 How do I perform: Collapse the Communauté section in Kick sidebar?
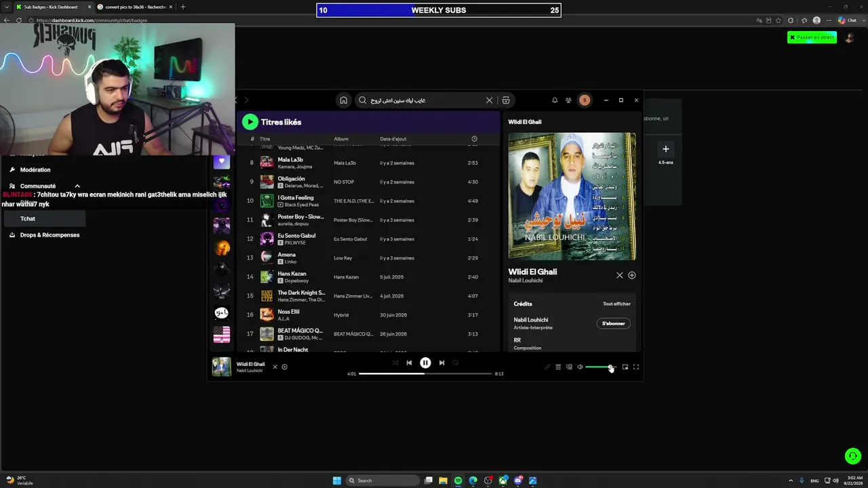tap(77, 186)
